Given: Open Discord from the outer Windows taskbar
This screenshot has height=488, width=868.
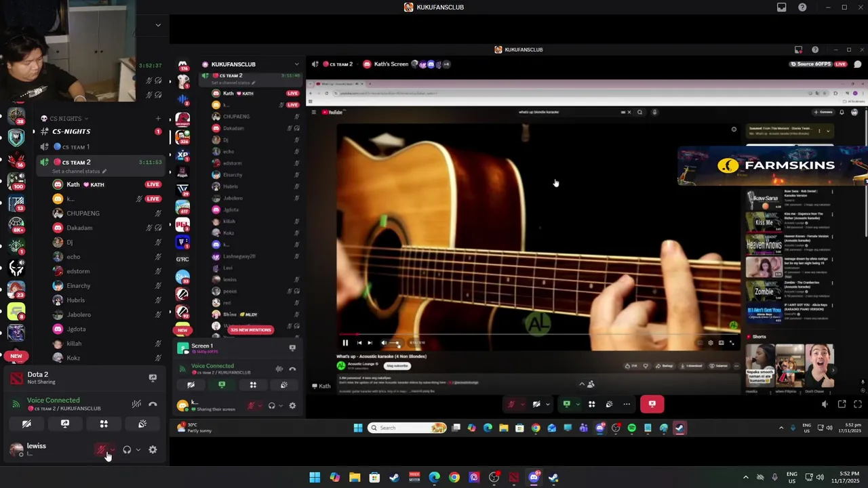Looking at the screenshot, I should 534,477.
